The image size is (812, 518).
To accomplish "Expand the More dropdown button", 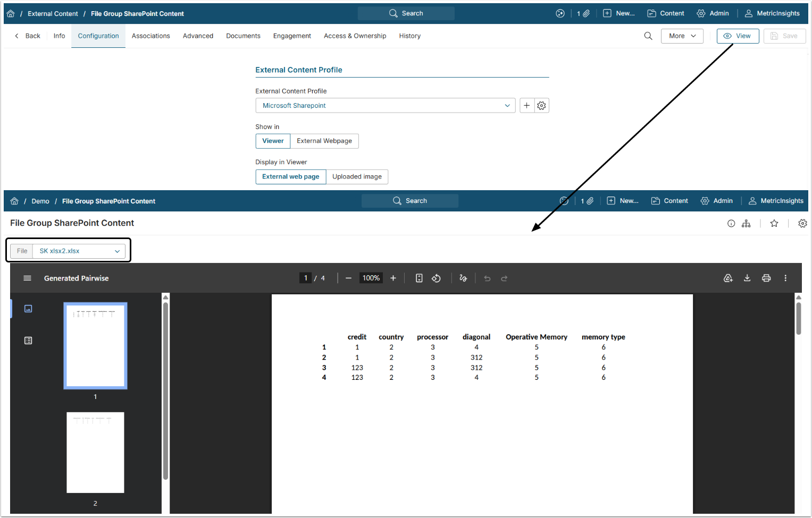I will tap(682, 36).
